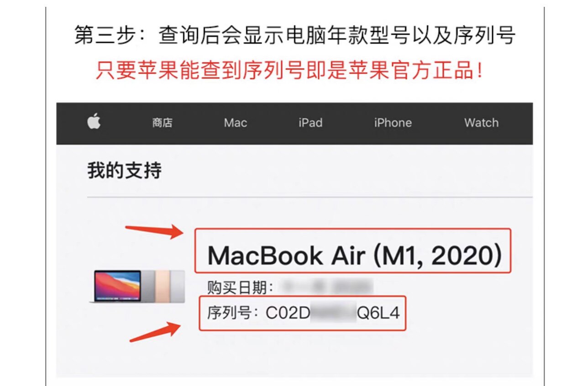Click the red arrow pointing at serial number
Image resolution: width=588 pixels, height=386 pixels.
[x=155, y=332]
